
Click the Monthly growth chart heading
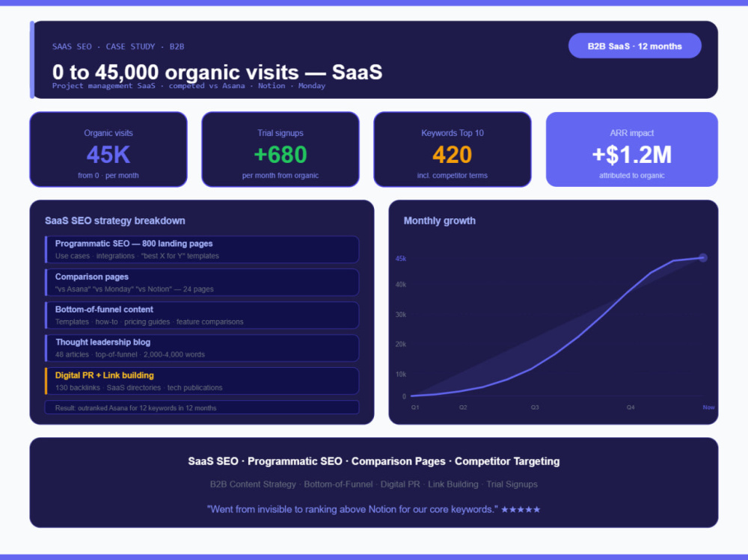click(439, 221)
